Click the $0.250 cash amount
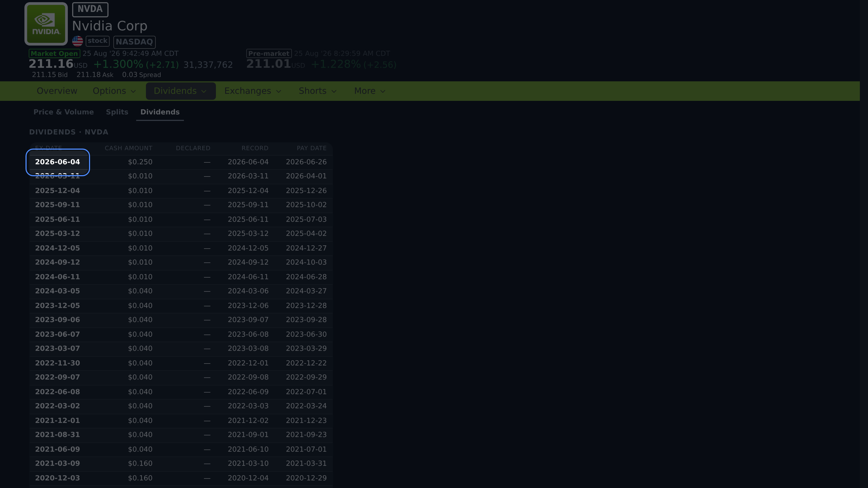The width and height of the screenshot is (868, 488). [x=140, y=162]
